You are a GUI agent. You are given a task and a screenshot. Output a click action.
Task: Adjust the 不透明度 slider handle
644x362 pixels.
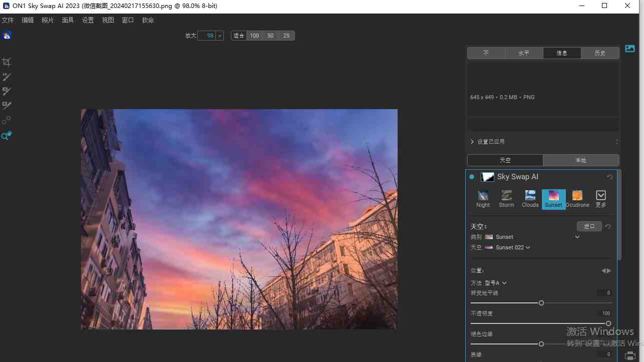[608, 323]
